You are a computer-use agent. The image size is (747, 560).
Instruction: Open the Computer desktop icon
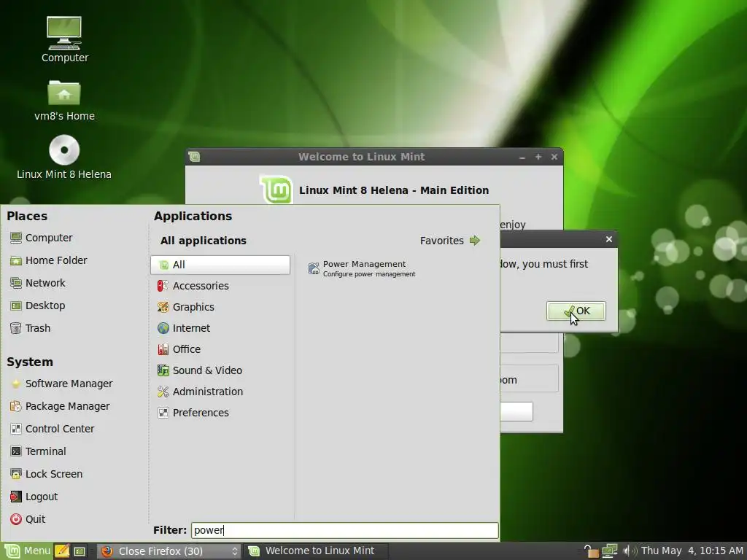64,39
